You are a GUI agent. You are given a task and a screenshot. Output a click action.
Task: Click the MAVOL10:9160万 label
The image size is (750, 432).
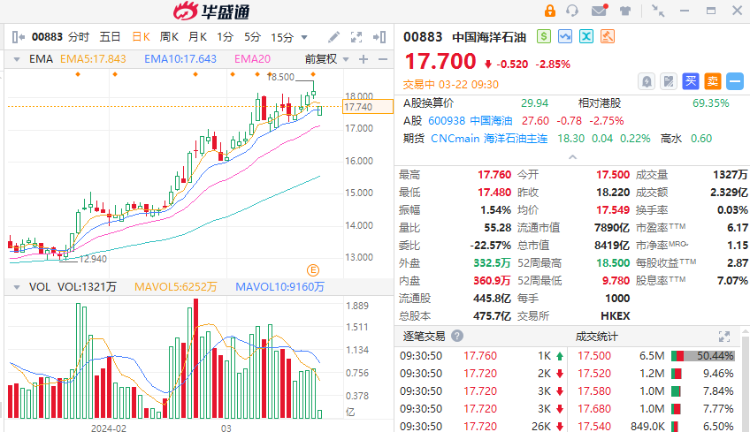[280, 287]
